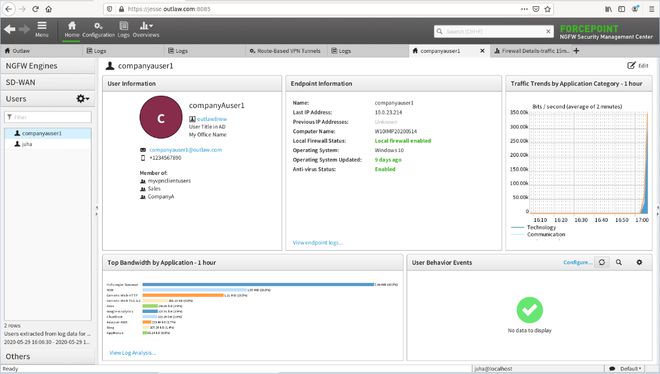Open the Configuration gears icon
The height and width of the screenshot is (374, 660).
[98, 26]
